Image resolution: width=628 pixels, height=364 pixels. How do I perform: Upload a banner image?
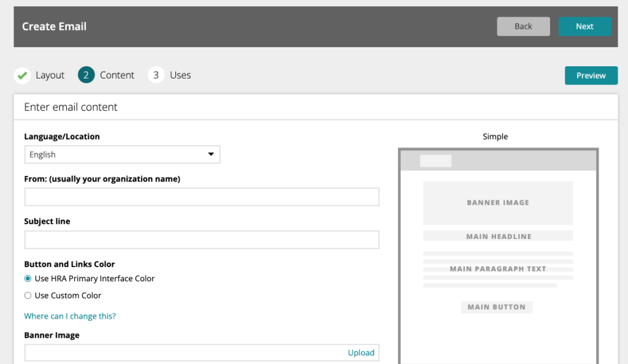pyautogui.click(x=361, y=352)
